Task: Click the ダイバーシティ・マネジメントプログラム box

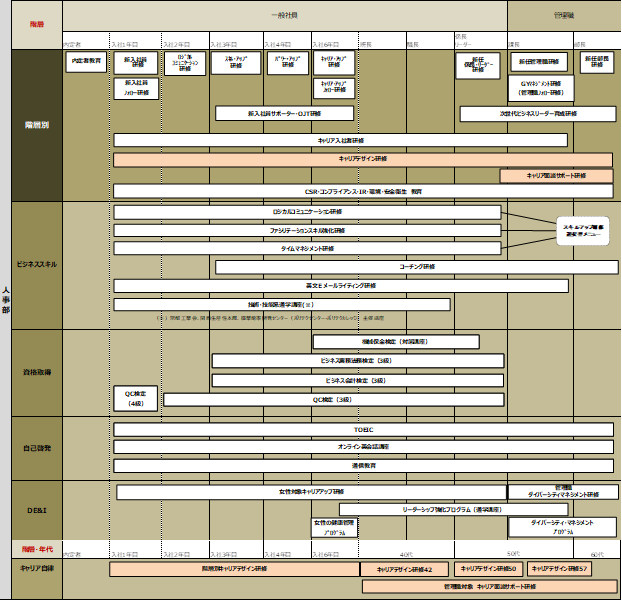Action: point(563,528)
